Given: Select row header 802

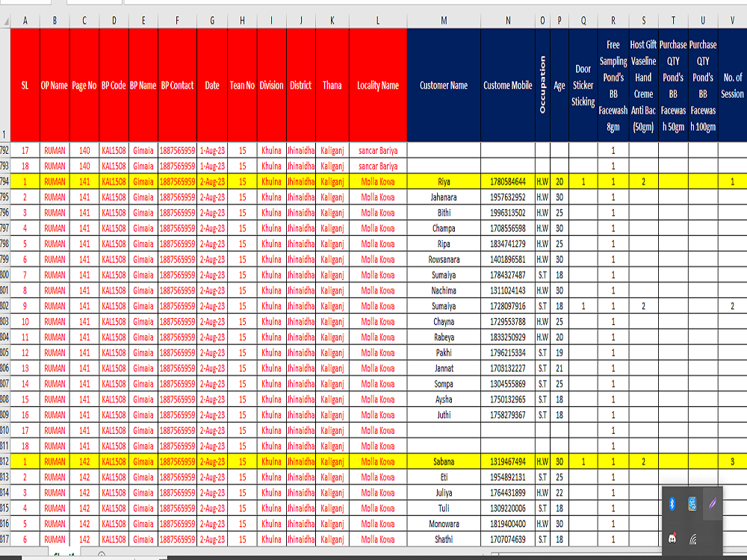Looking at the screenshot, I should (4, 306).
